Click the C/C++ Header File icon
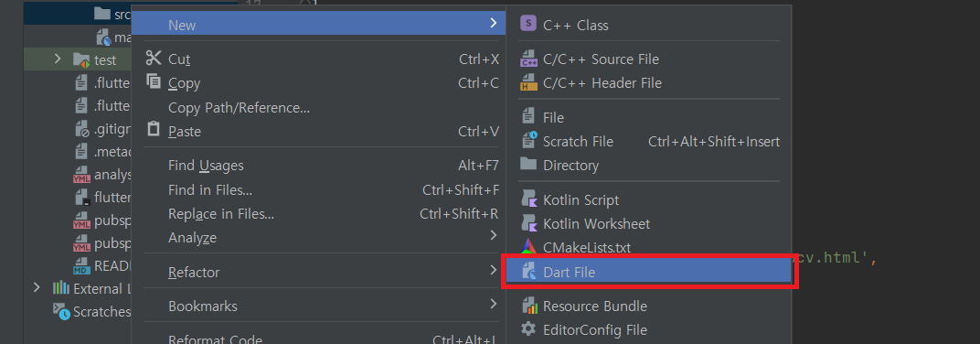The width and height of the screenshot is (980, 344). click(x=528, y=83)
